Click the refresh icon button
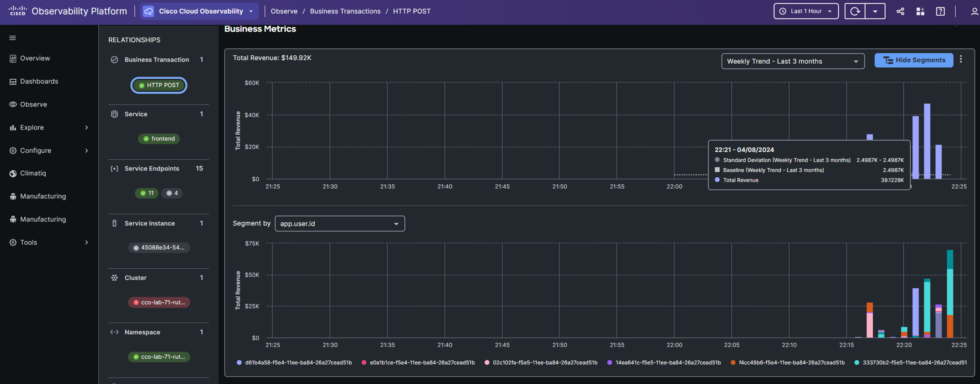980x384 pixels. [854, 11]
